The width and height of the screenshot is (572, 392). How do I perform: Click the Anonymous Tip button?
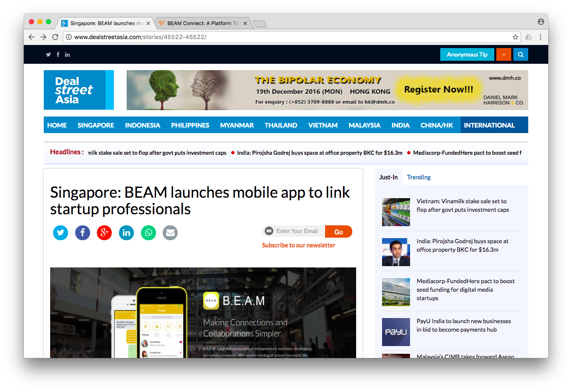(467, 54)
